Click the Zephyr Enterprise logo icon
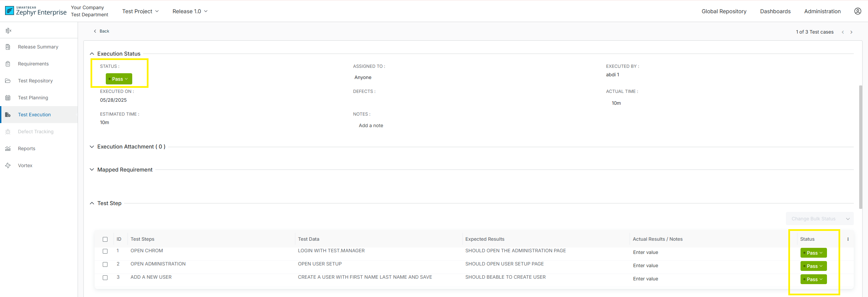The width and height of the screenshot is (868, 297). coord(9,11)
